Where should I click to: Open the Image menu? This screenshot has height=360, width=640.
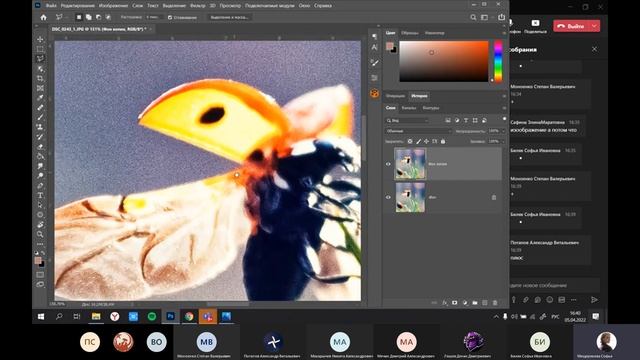113,6
